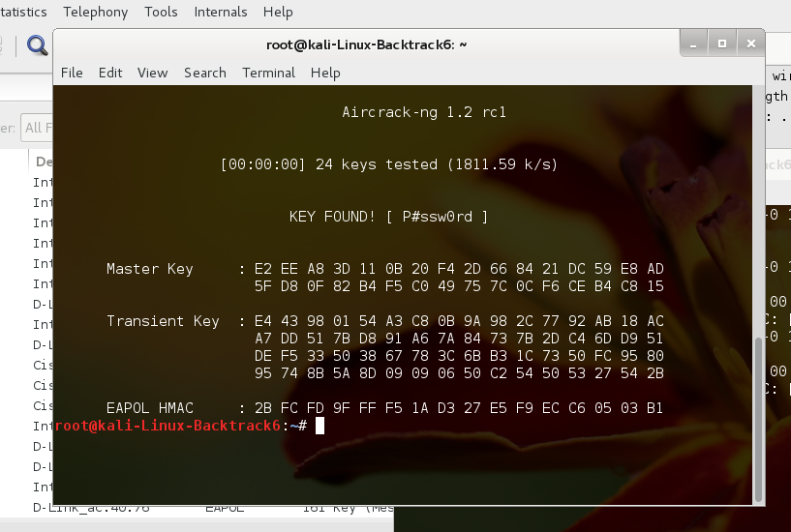Close the root@kali terminal window
791x532 pixels.
pyautogui.click(x=750, y=44)
